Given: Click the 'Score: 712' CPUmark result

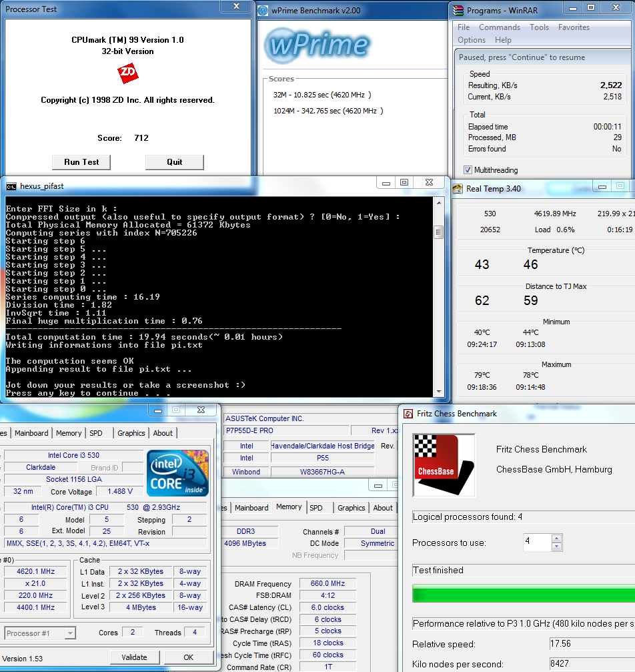Looking at the screenshot, I should [x=123, y=138].
